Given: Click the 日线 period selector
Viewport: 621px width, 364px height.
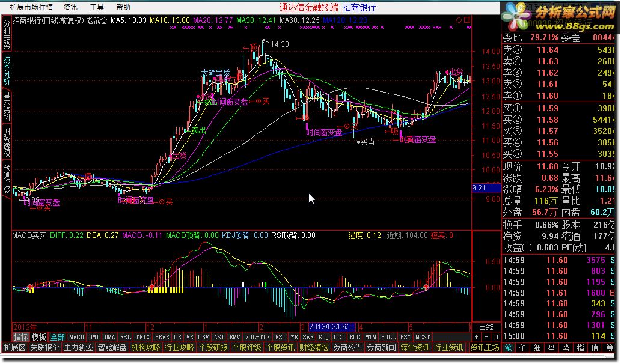Looking at the screenshot, I should click(x=486, y=327).
